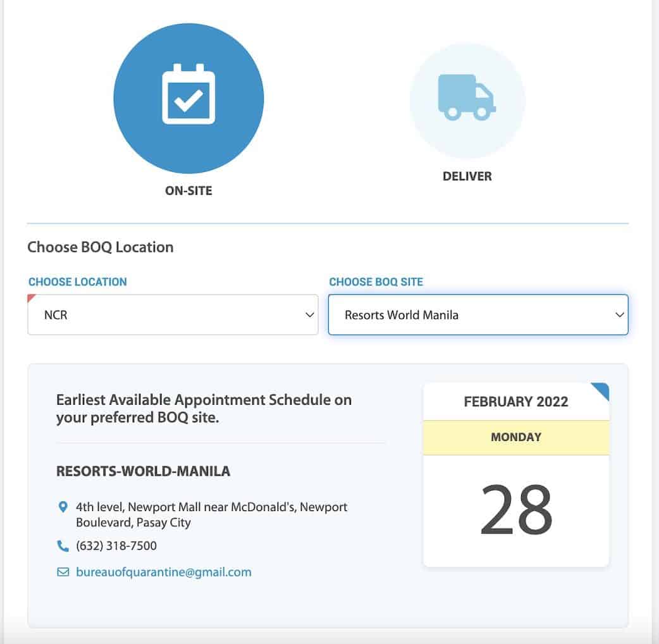Click the envelope icon beside email address
Viewport: 659px width, 644px height.
[x=63, y=572]
